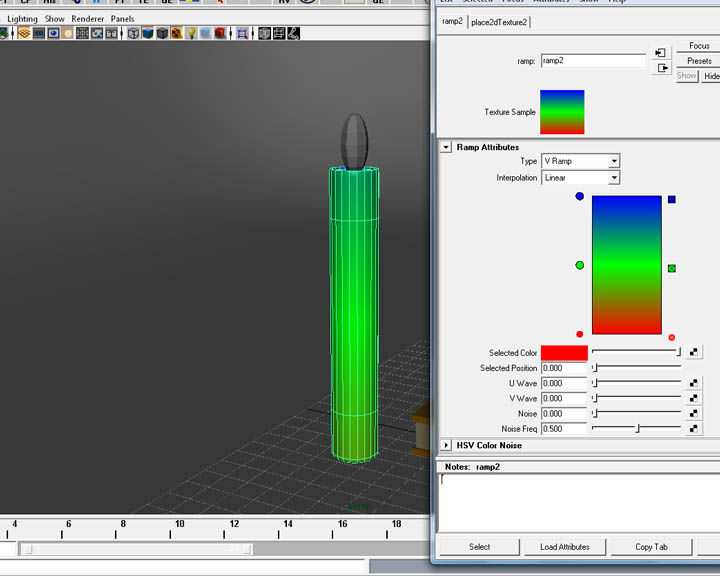Click the U Wave slider
Image resolution: width=720 pixels, height=576 pixels.
click(636, 382)
